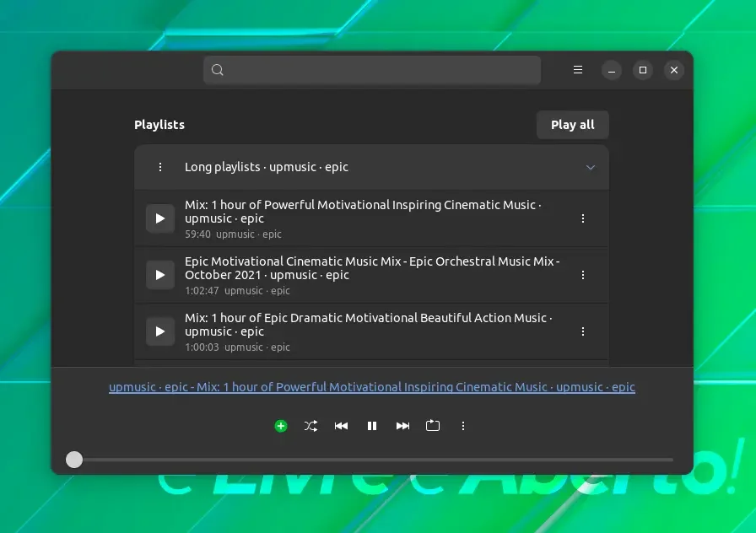Click the green add-to-playlist plus icon

(281, 426)
